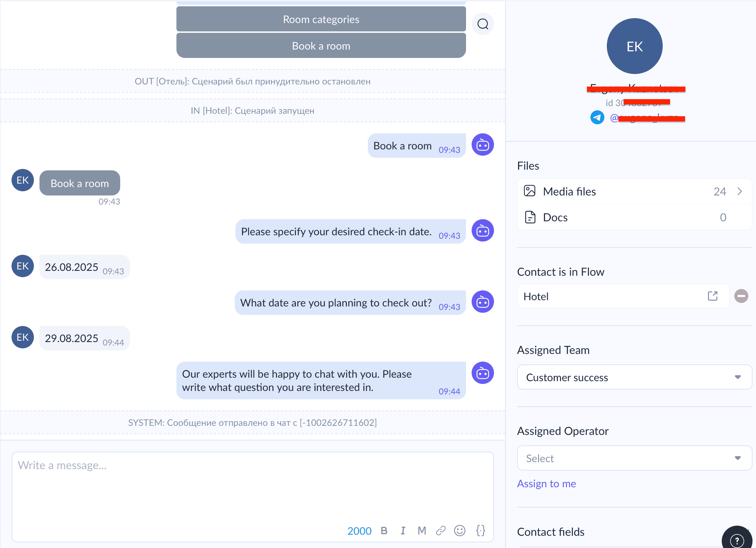The width and height of the screenshot is (756, 548).
Task: Click the large EK profile avatar
Action: [634, 46]
